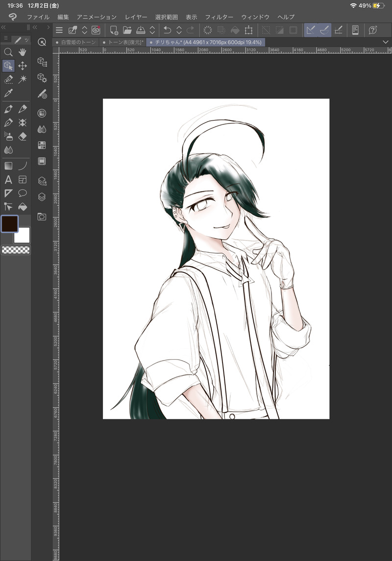Select the Blend tool in tool palette
Image resolution: width=392 pixels, height=561 pixels.
[x=8, y=150]
